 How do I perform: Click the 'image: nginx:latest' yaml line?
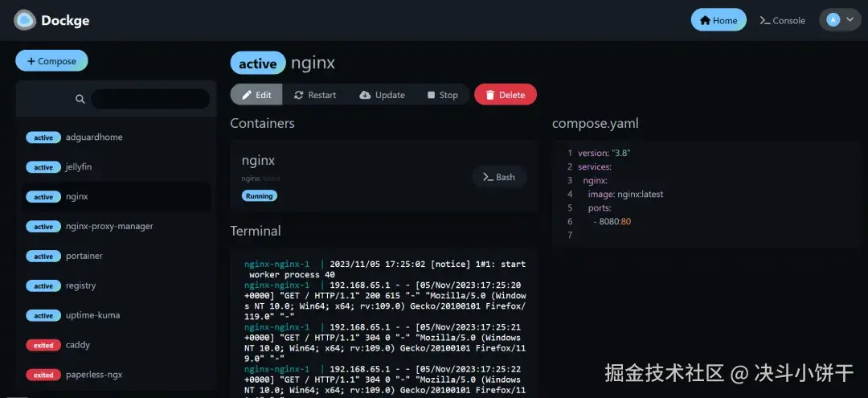click(625, 195)
